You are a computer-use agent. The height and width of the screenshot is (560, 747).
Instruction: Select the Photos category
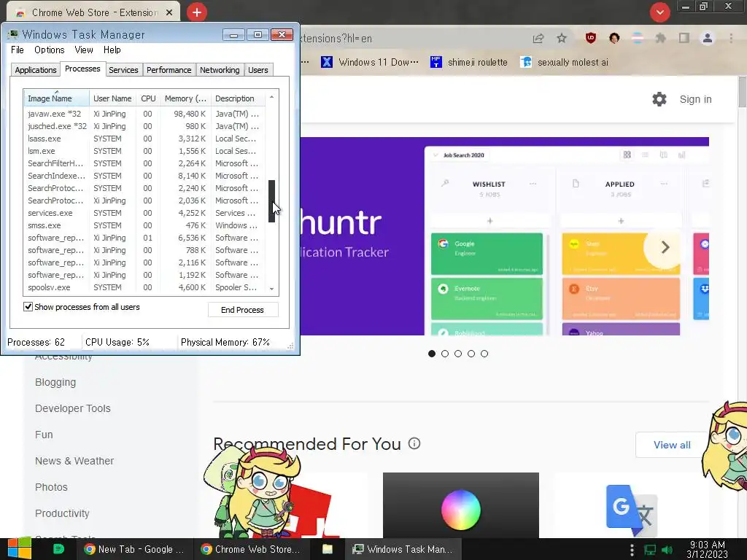tap(51, 487)
